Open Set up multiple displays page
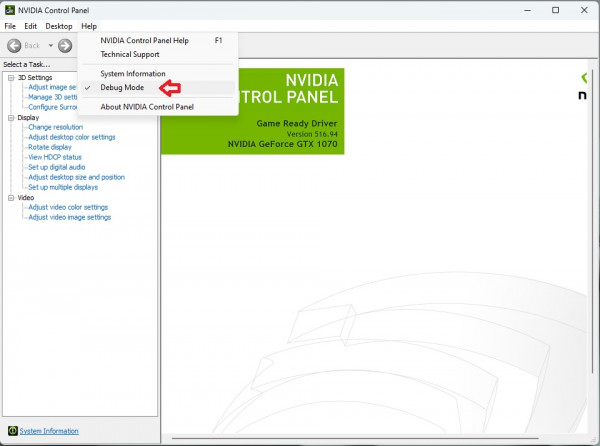600x446 pixels. pos(63,187)
